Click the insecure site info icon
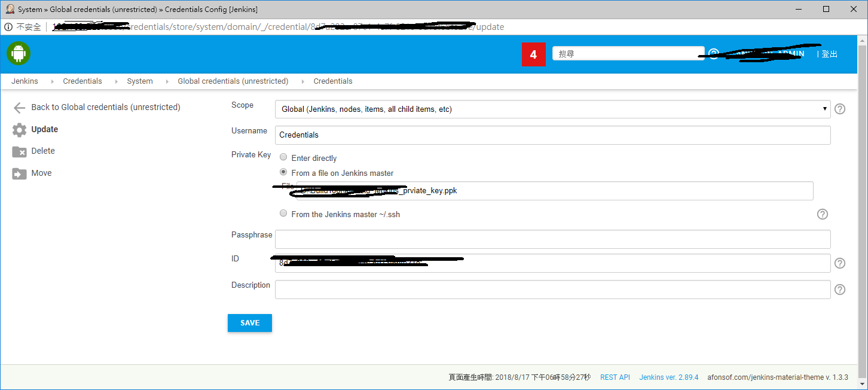868x390 pixels. (8, 27)
